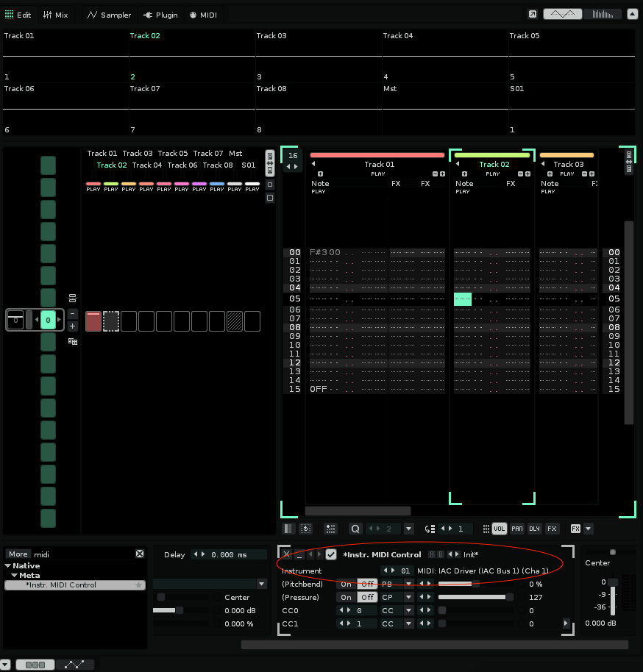This screenshot has width=643, height=672.
Task: Click the OFF note cell in row 15
Action: coord(319,389)
